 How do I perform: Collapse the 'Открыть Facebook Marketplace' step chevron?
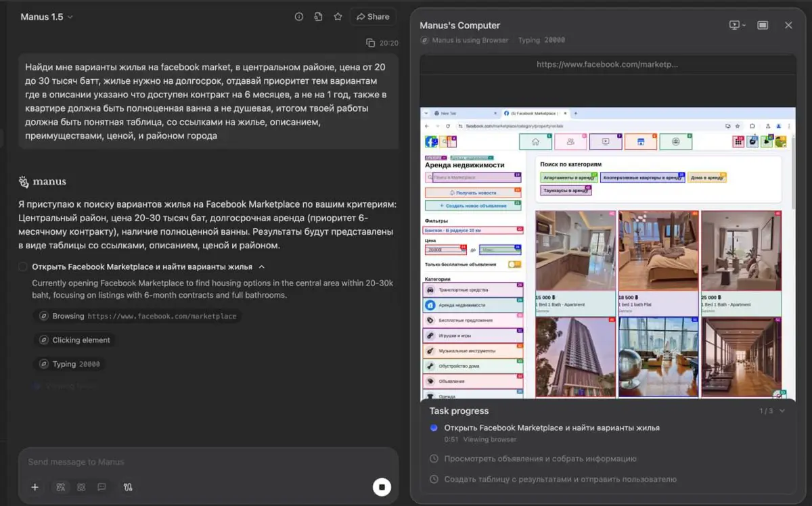262,267
